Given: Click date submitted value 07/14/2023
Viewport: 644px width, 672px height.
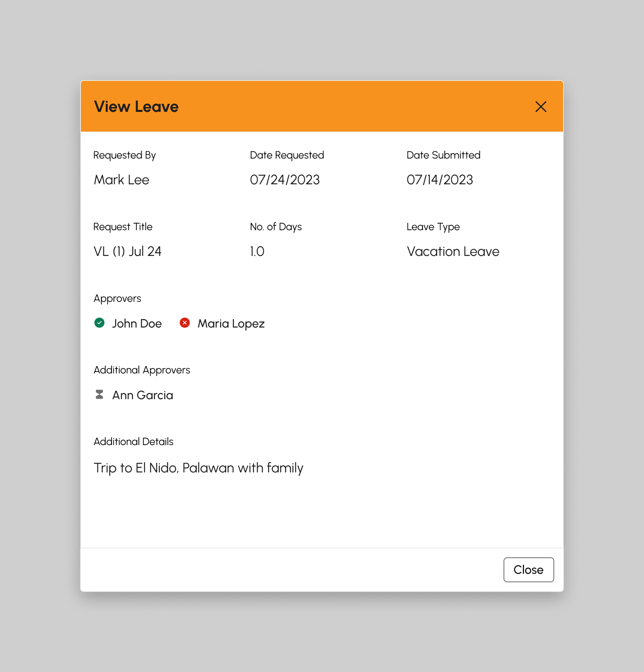Looking at the screenshot, I should click(x=440, y=179).
